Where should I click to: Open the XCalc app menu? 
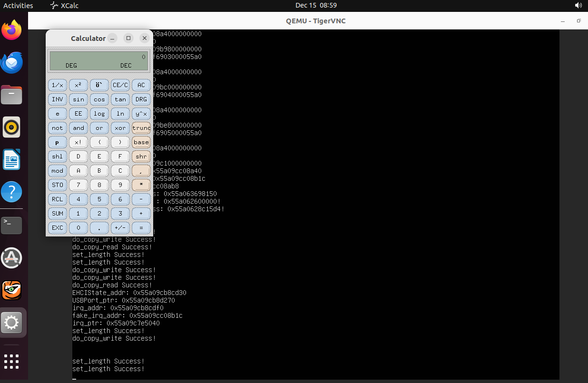coord(65,6)
